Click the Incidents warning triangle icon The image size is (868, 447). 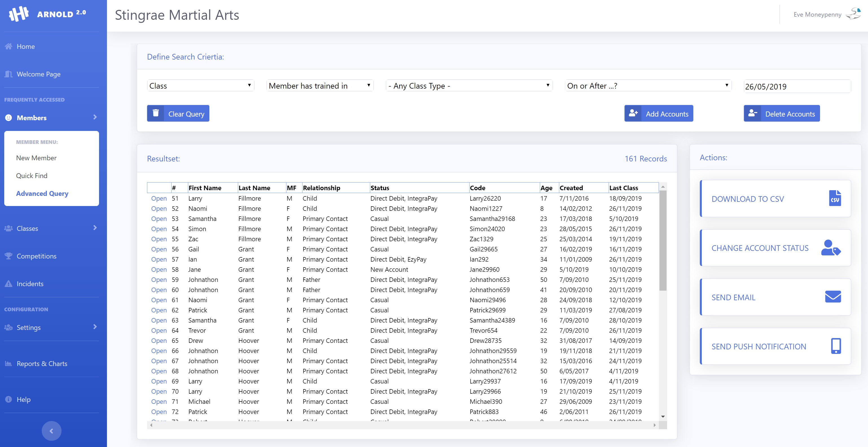pyautogui.click(x=8, y=284)
